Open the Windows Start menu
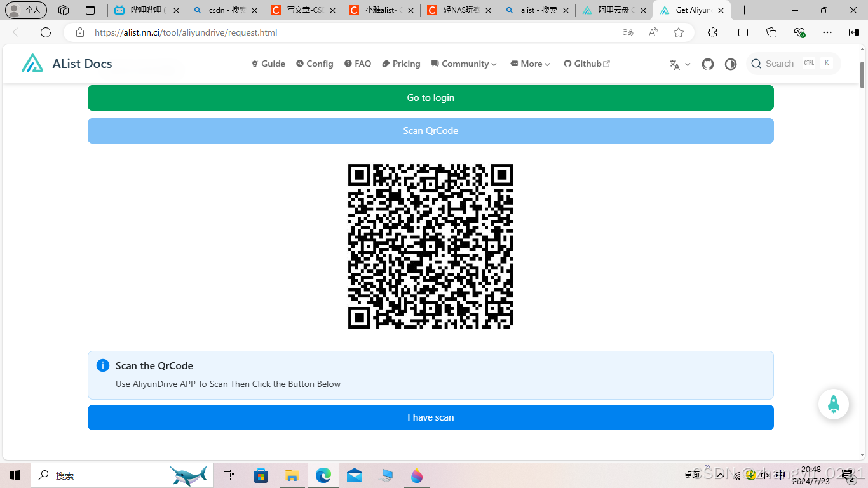Screen dimensions: 868x488 point(15,475)
